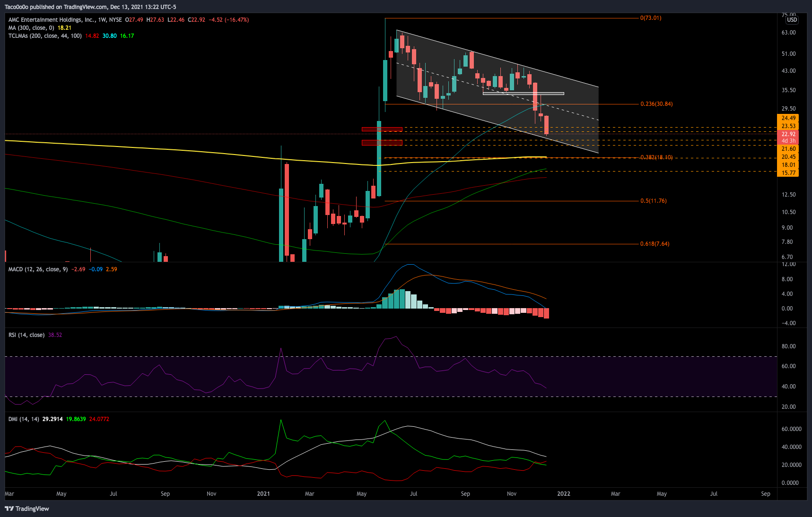Viewport: 812px width, 517px height.
Task: Click the change value −4.52 (−16.47%)
Action: 229,20
